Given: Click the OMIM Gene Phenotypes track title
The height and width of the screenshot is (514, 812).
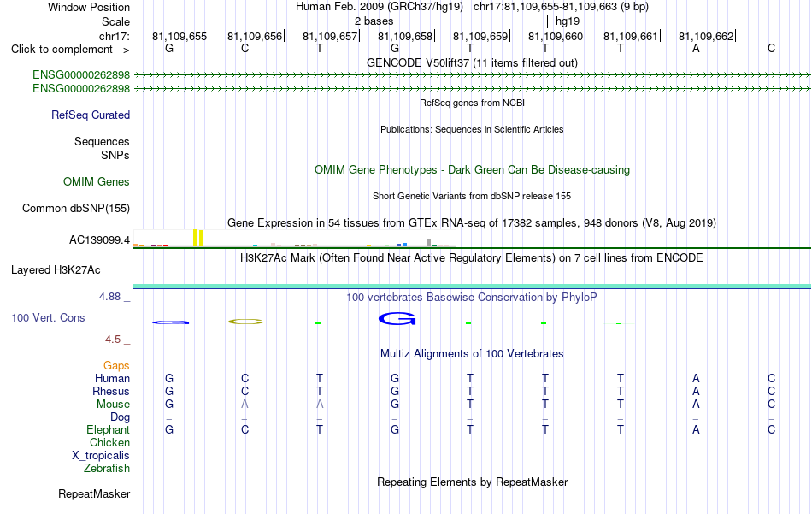Looking at the screenshot, I should pyautogui.click(x=473, y=170).
